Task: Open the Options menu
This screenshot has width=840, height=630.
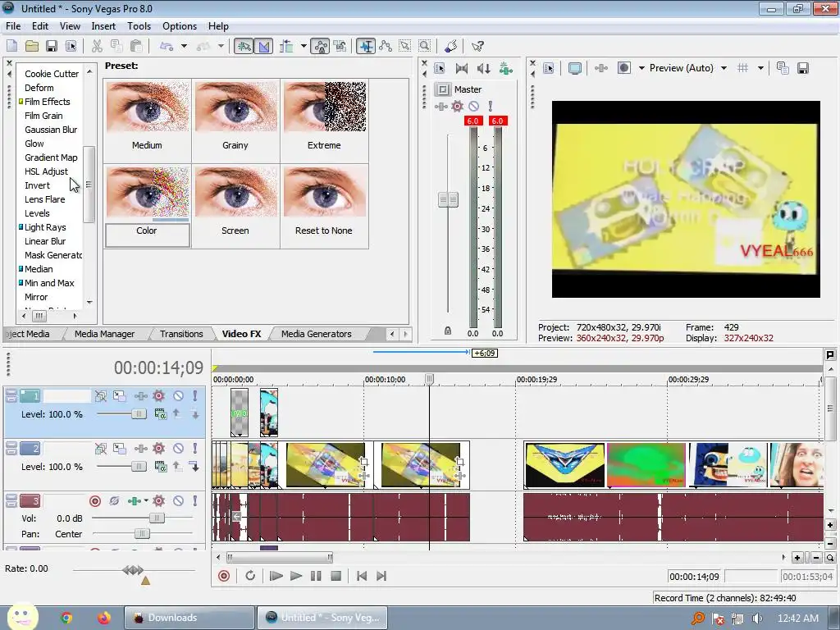Action: (180, 25)
